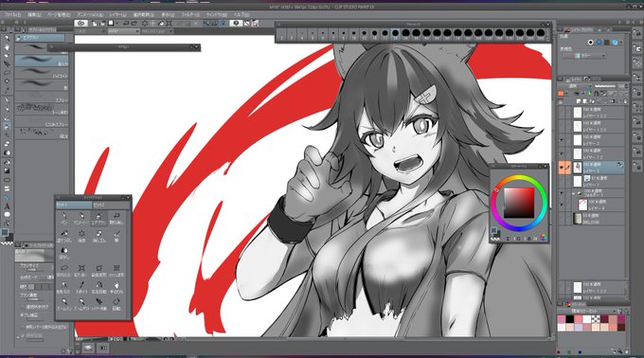Image resolution: width=644 pixels, height=358 pixels.
Task: Choose 取り消し undo in quick access panel
Action: pos(116,218)
